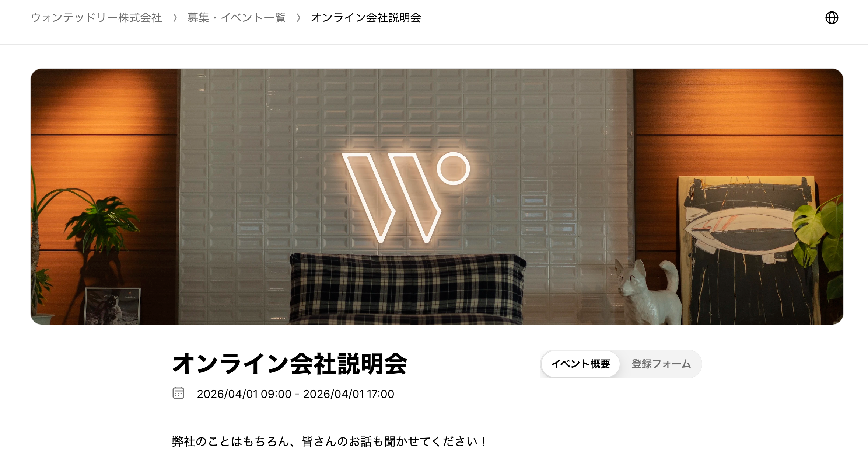
Task: Click the event date range 2026/04/01 text
Action: [295, 394]
